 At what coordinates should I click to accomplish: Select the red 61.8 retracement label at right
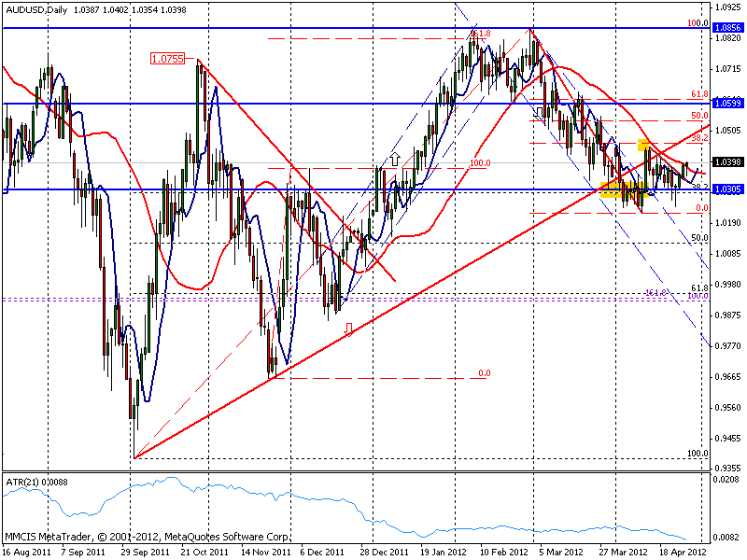coord(699,94)
